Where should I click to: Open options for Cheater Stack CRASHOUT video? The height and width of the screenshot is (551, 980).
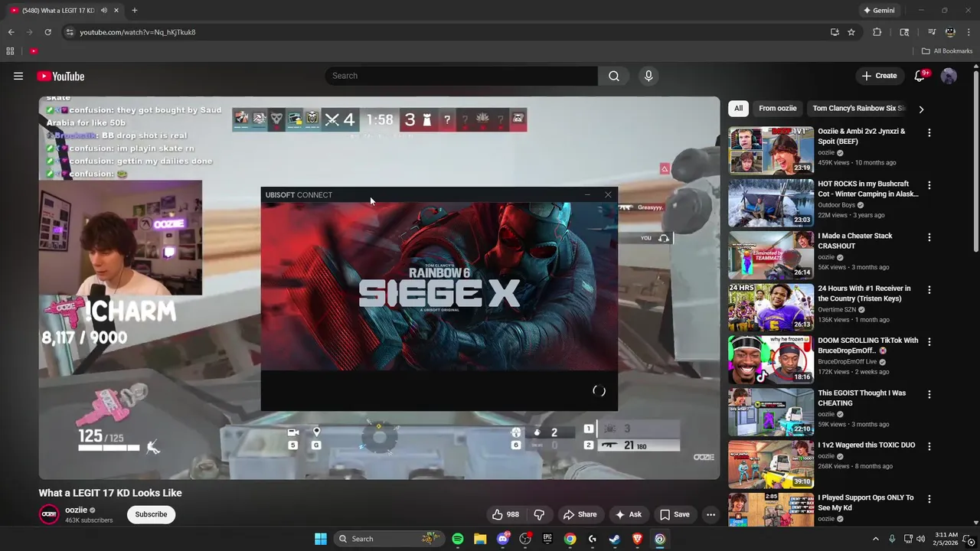pos(929,237)
